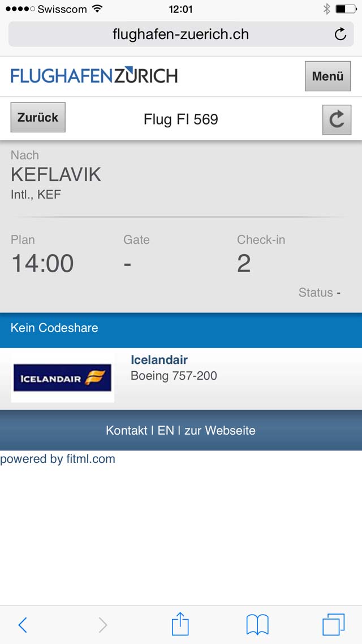Open Safari bookmarks book icon
Image resolution: width=362 pixels, height=644 pixels.
[x=257, y=625]
